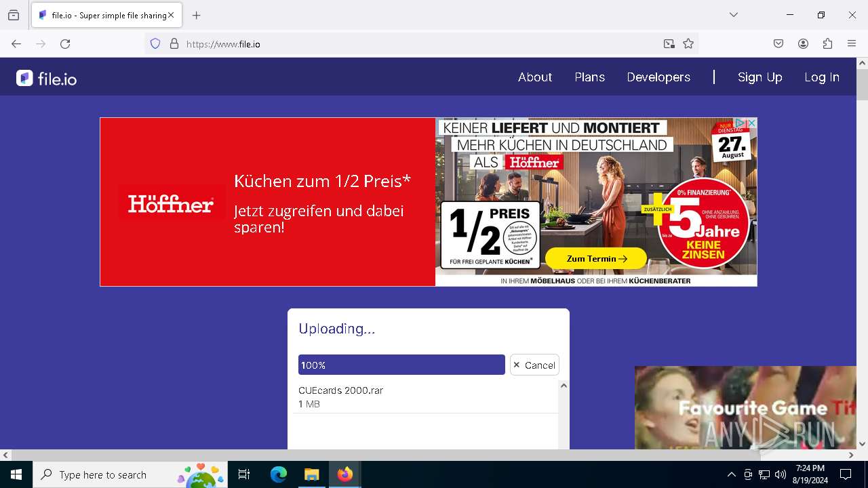Viewport: 868px width, 488px height.
Task: Click the 1 MB file size text
Action: click(x=309, y=404)
